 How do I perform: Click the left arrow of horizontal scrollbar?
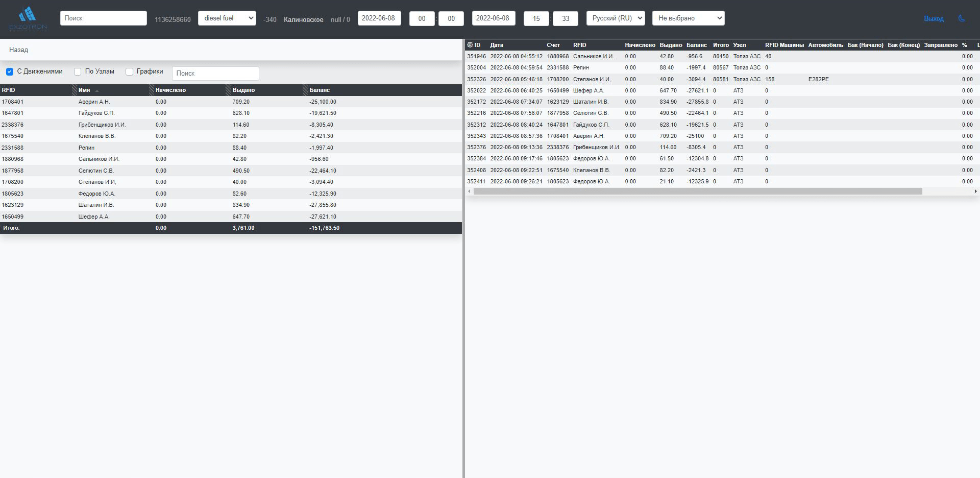click(x=469, y=192)
